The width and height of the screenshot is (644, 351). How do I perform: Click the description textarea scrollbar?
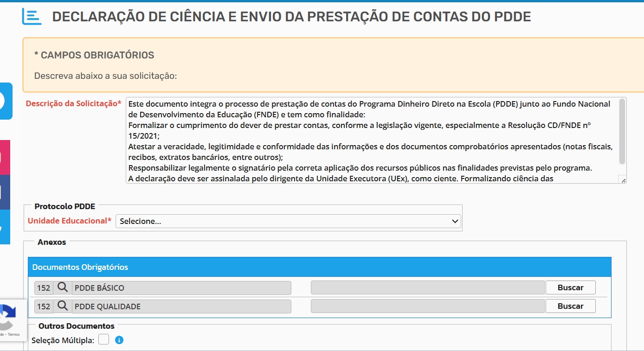[623, 132]
